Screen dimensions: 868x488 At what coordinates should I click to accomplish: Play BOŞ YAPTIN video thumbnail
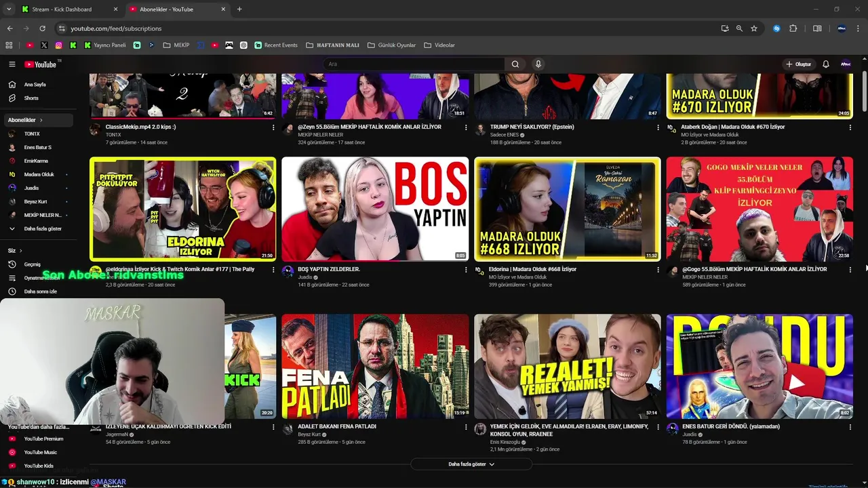(375, 209)
